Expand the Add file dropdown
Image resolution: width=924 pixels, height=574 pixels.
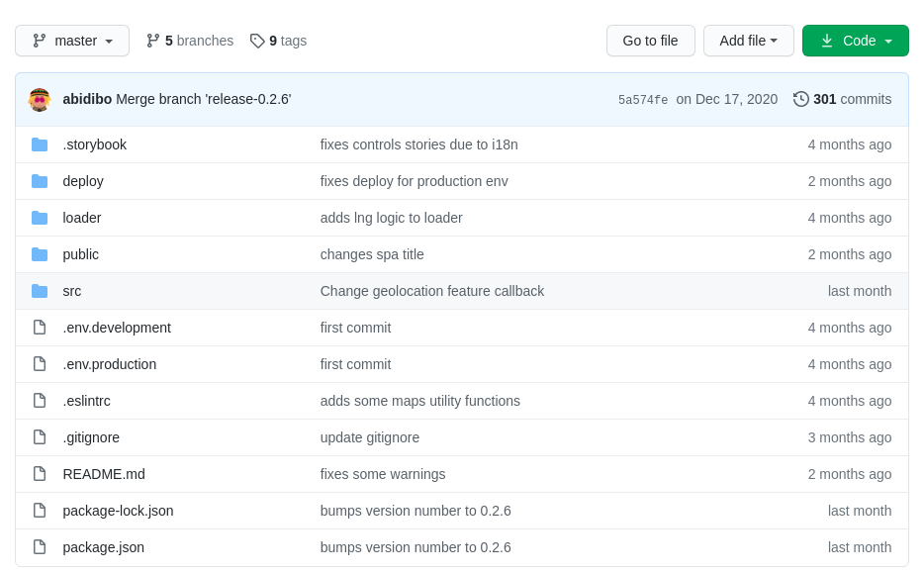748,41
